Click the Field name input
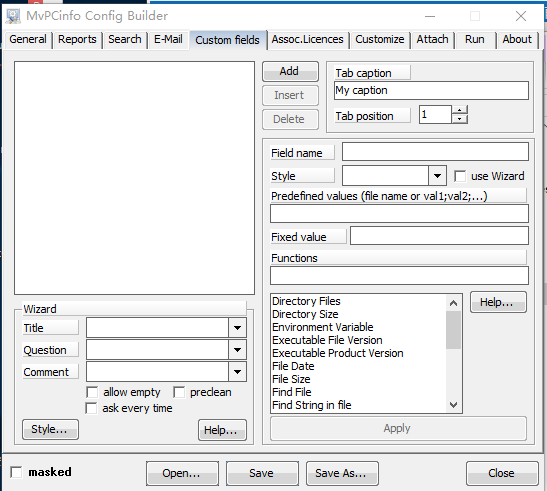The width and height of the screenshot is (547, 491). click(x=435, y=152)
